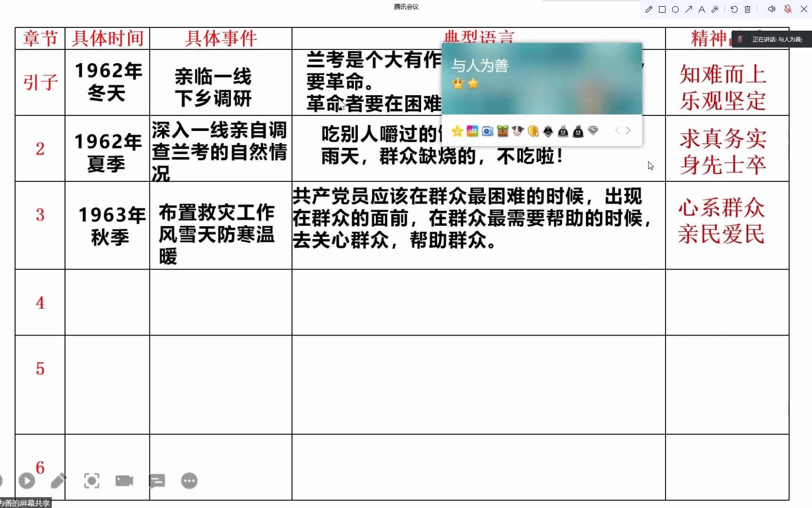Click the yellow star badge in profile card
Screen dimensions: 812x508
click(x=457, y=131)
